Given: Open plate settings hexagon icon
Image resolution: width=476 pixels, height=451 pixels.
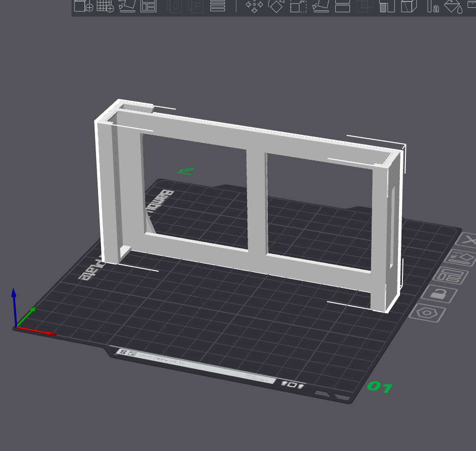Looking at the screenshot, I should [427, 313].
